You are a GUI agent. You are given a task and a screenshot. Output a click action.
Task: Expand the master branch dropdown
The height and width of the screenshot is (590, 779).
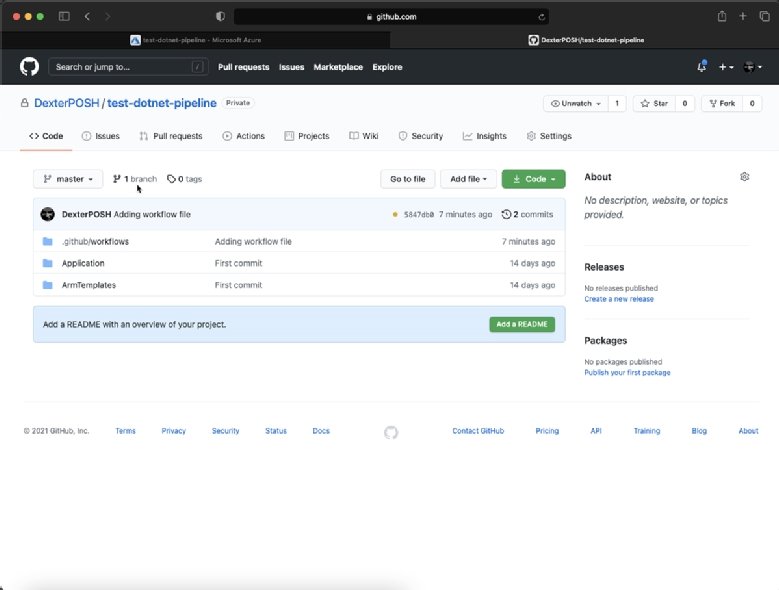pyautogui.click(x=68, y=179)
